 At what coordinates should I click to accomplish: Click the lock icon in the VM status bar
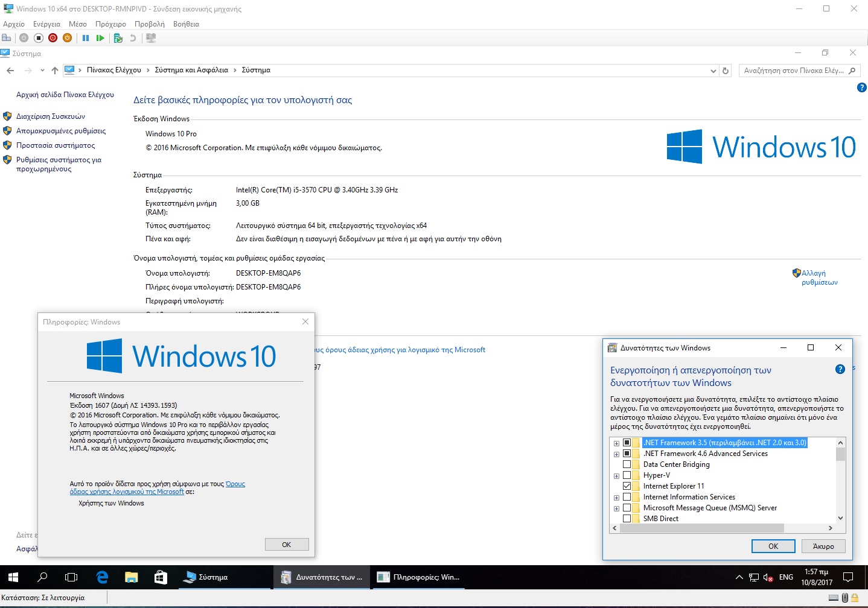coord(855,598)
